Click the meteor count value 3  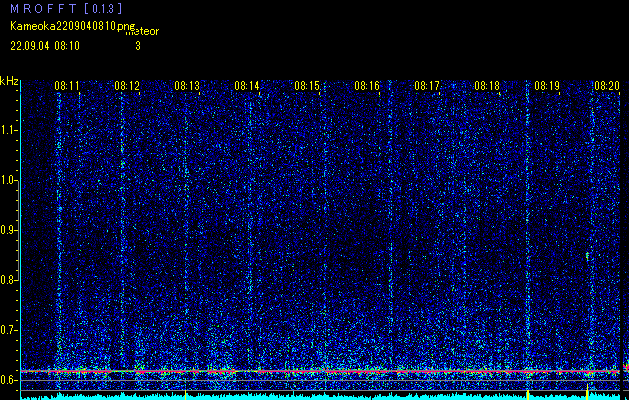click(138, 46)
